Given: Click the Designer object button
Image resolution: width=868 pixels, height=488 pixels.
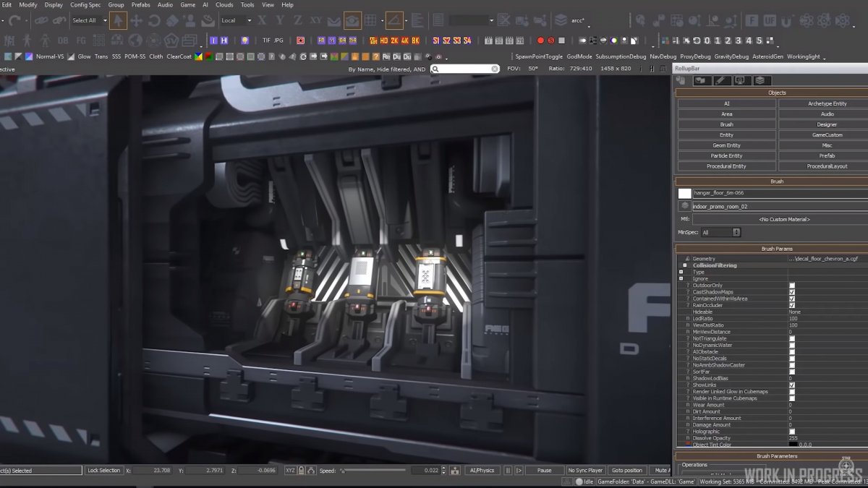Looking at the screenshot, I should 827,124.
